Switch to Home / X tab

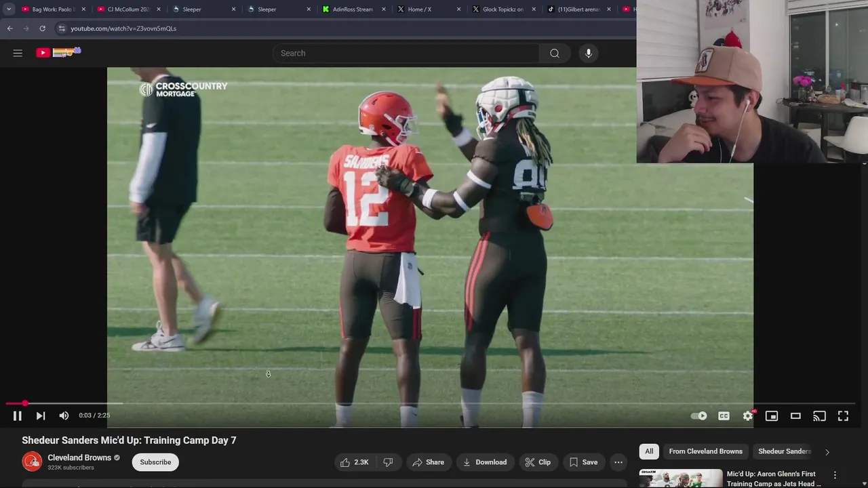click(x=427, y=9)
